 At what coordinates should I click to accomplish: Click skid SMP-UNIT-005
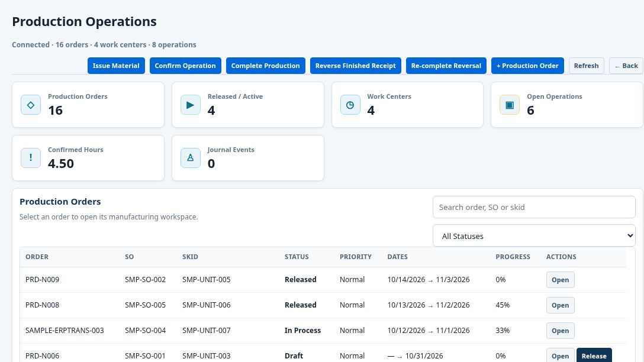click(x=207, y=280)
